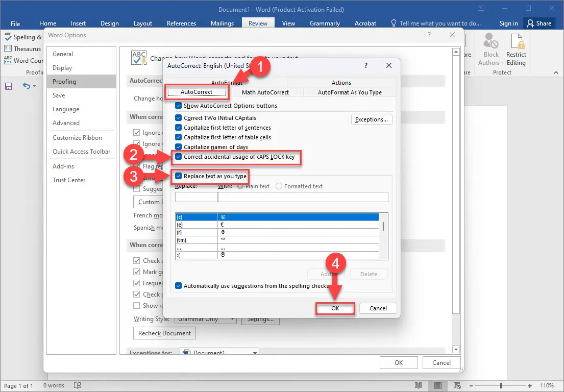Click the zoom slider handle
Image resolution: width=564 pixels, height=392 pixels.
tap(501, 385)
